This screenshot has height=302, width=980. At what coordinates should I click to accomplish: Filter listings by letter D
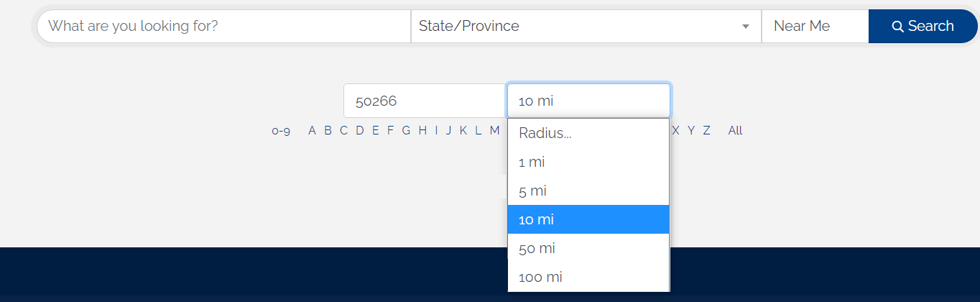tap(359, 131)
